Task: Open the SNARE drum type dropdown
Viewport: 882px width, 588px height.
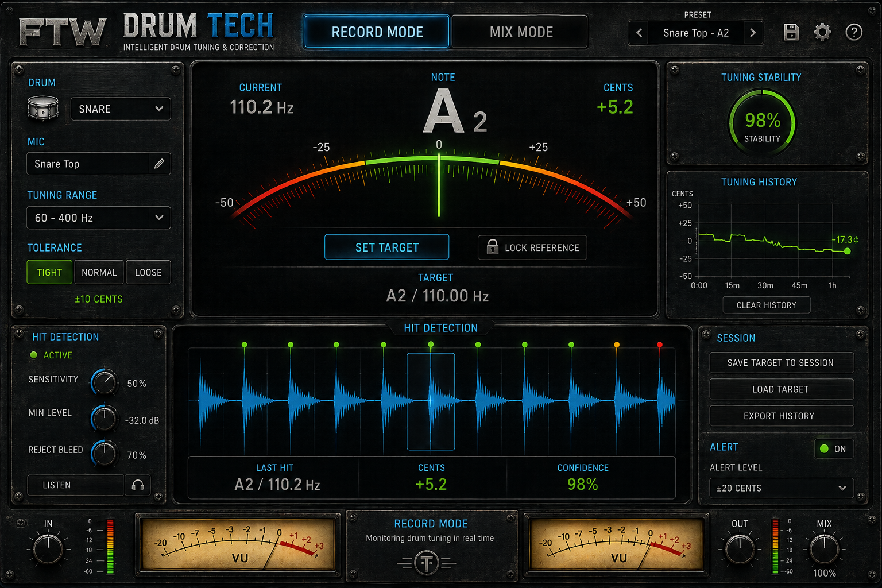Action: pos(121,109)
